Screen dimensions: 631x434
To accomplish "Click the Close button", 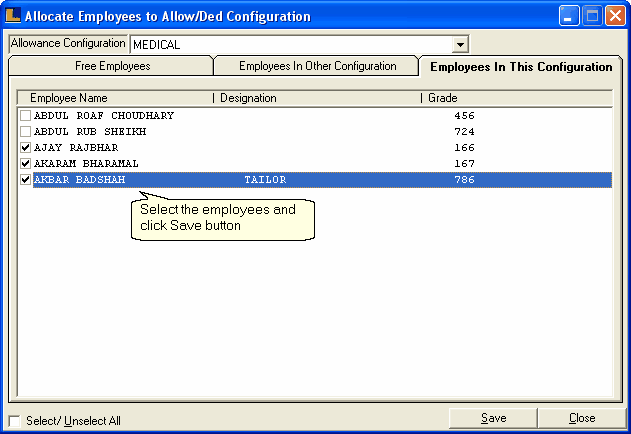I will point(582,418).
